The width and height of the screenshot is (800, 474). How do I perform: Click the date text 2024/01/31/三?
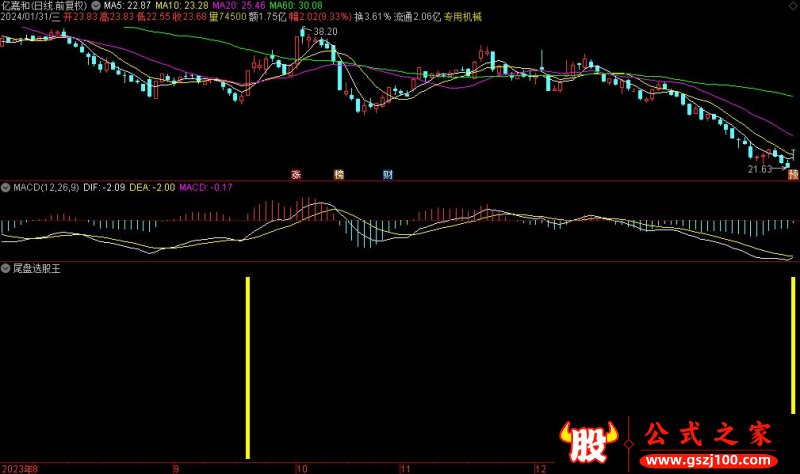click(x=30, y=17)
